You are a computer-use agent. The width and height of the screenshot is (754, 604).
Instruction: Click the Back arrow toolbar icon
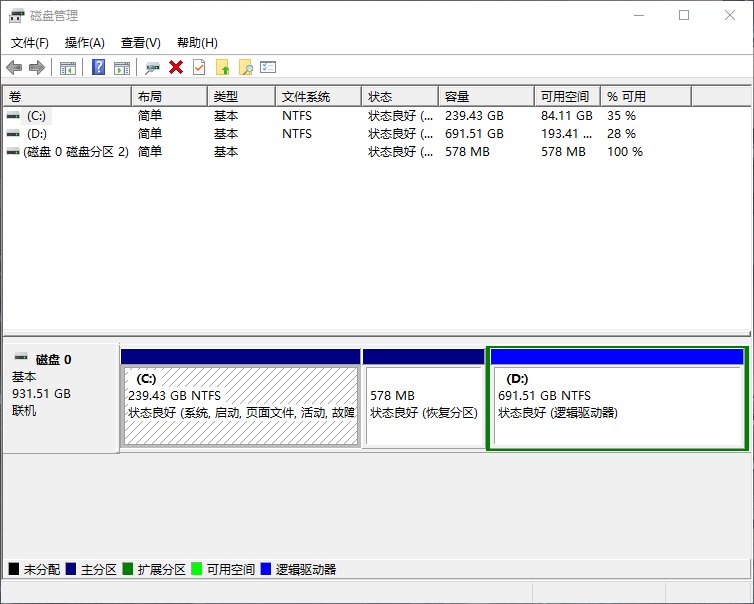pos(14,67)
